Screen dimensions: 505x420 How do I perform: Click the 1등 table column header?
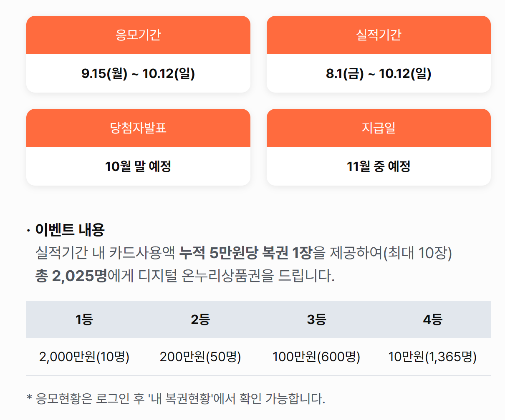84,319
